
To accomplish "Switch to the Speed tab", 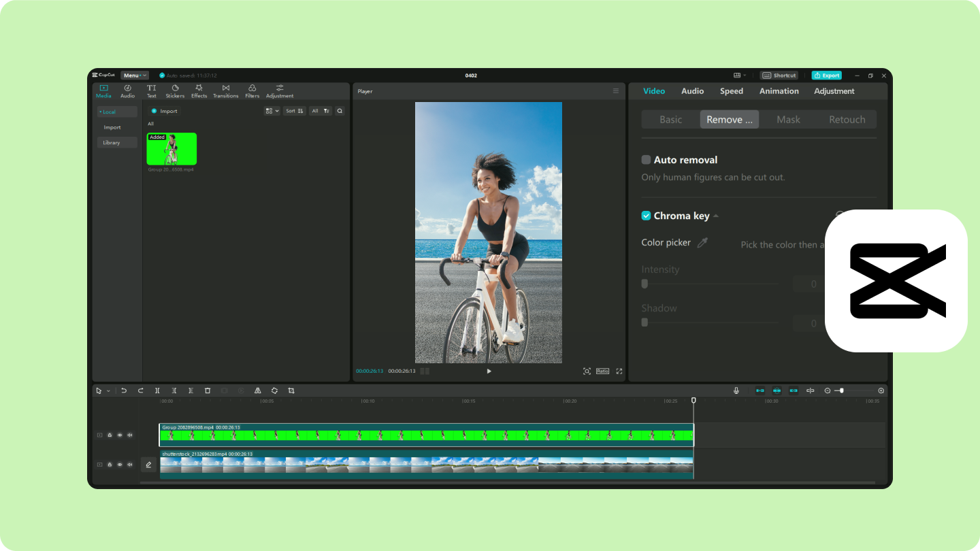I will pyautogui.click(x=732, y=91).
